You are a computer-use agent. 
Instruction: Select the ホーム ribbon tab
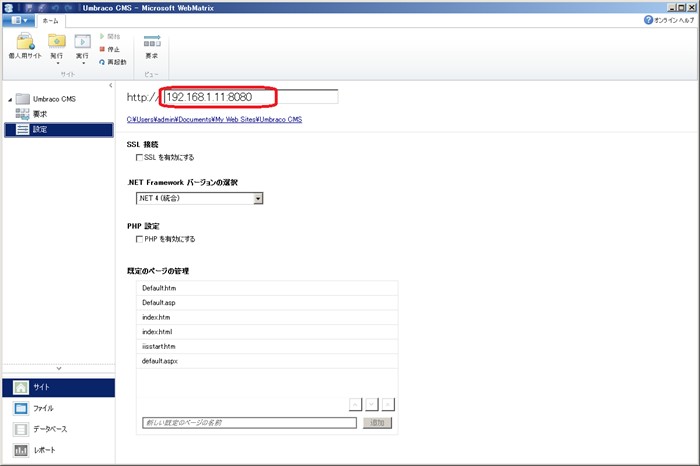[x=49, y=19]
